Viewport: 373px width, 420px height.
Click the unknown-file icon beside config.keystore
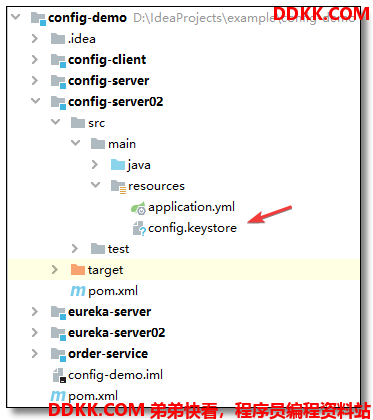139,229
